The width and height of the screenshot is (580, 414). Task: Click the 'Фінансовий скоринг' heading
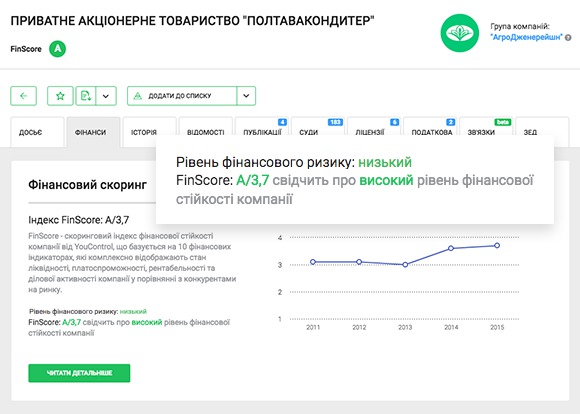click(88, 185)
